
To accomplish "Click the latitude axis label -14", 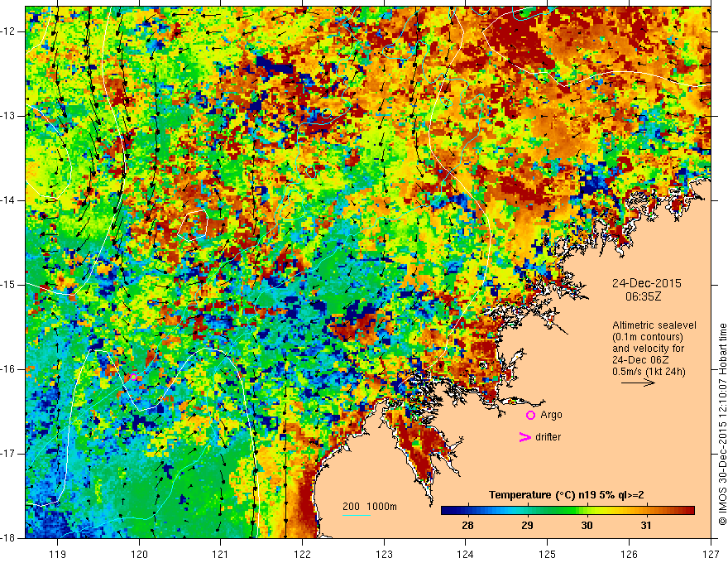I will 9,200.
